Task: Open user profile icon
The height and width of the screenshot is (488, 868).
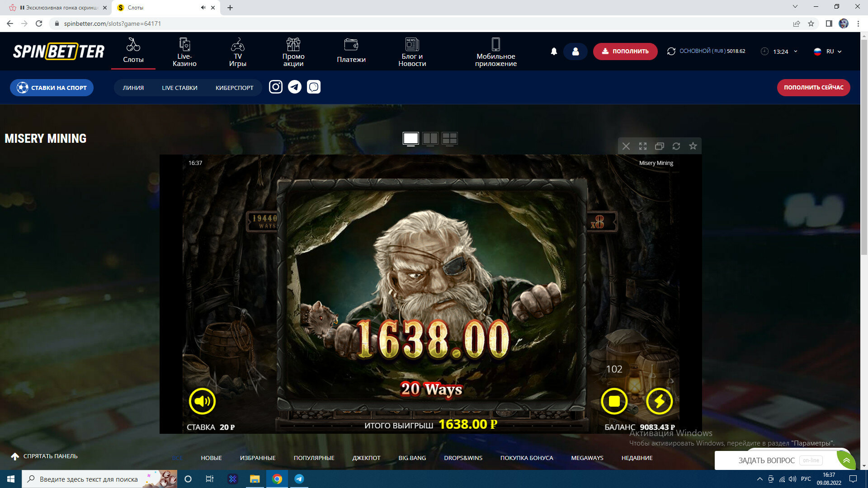Action: click(575, 52)
